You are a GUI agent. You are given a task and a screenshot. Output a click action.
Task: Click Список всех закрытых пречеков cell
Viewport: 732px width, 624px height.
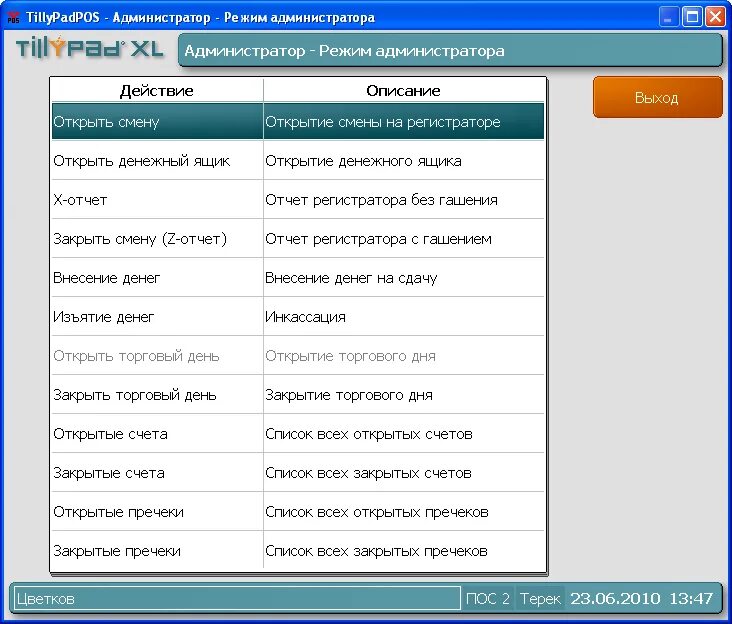click(x=404, y=551)
